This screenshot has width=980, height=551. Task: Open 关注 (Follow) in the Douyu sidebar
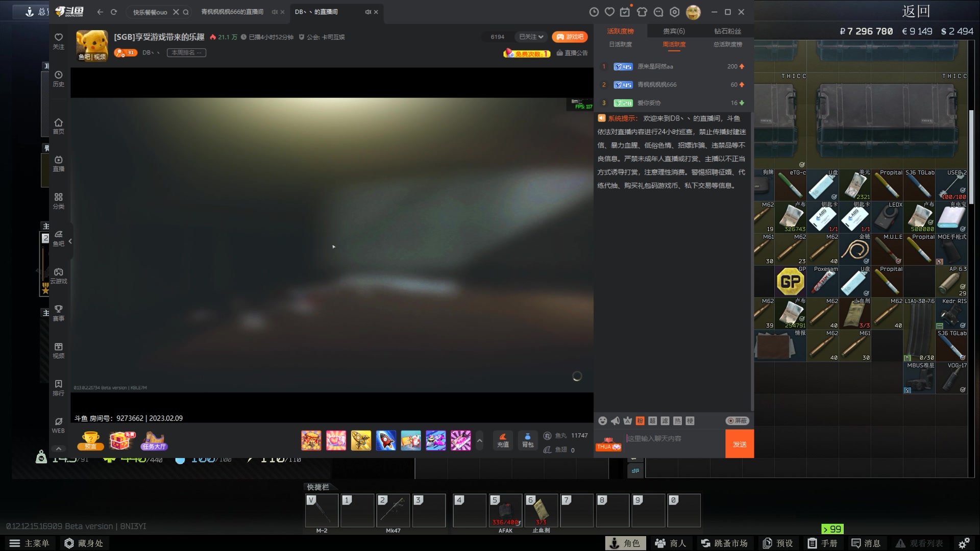[x=59, y=41]
